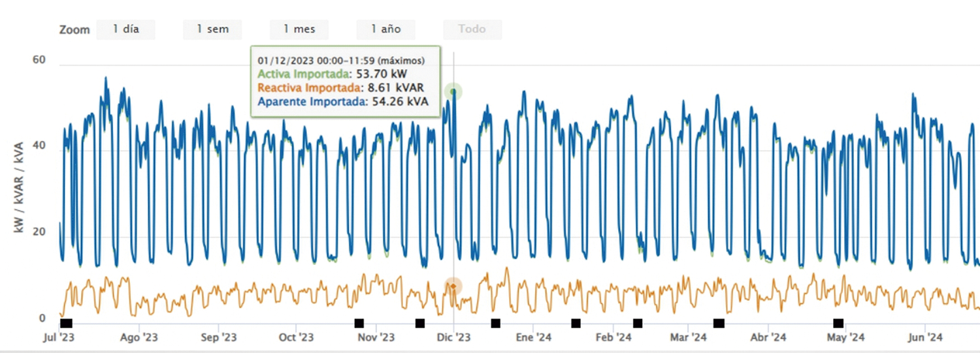Click the Jul '23 axis label

pyautogui.click(x=60, y=337)
